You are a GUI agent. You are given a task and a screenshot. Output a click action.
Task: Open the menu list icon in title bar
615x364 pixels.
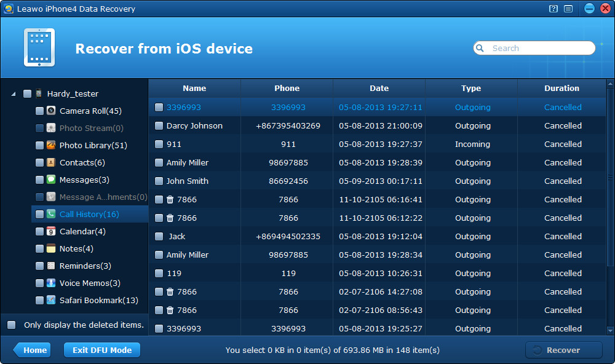point(568,9)
